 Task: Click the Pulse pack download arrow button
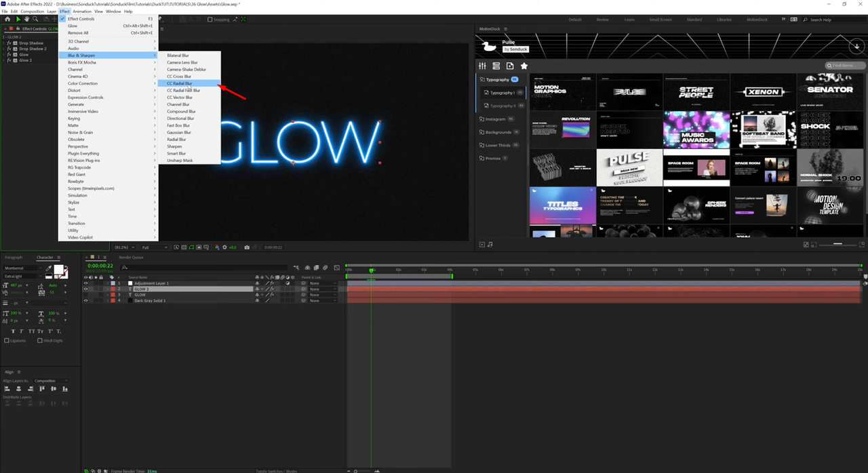pos(856,47)
